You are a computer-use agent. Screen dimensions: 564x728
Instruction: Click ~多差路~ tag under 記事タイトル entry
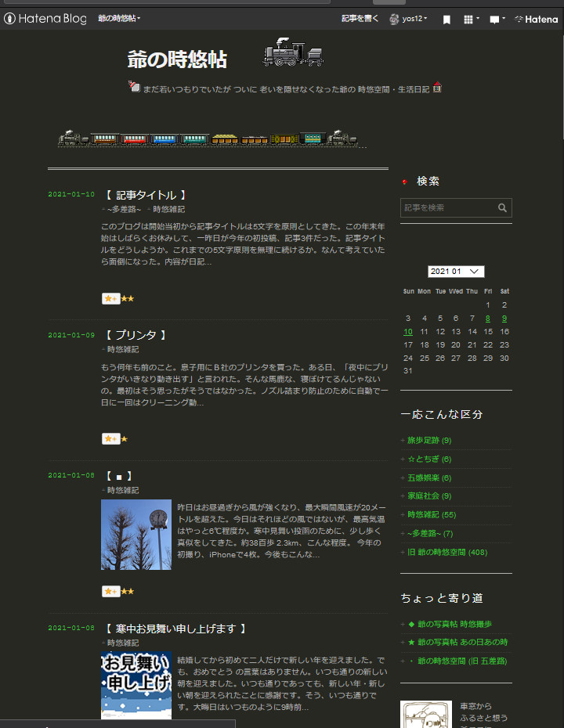pos(124,209)
